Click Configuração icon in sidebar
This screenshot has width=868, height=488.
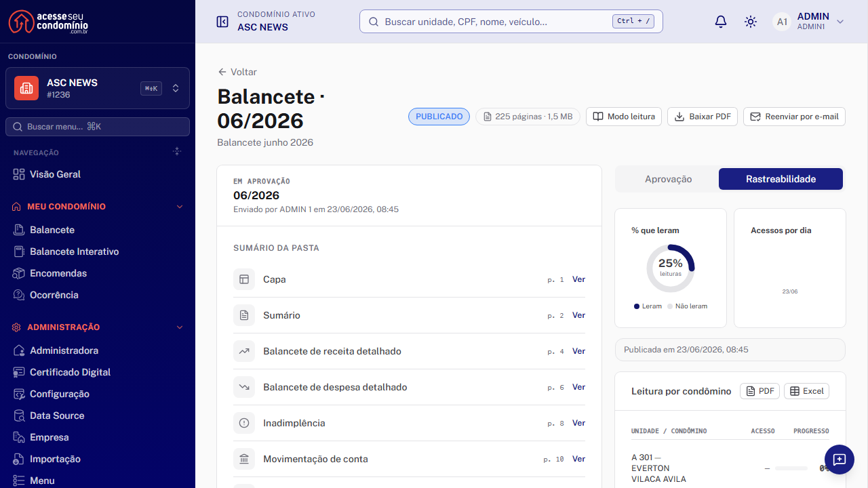[19, 394]
